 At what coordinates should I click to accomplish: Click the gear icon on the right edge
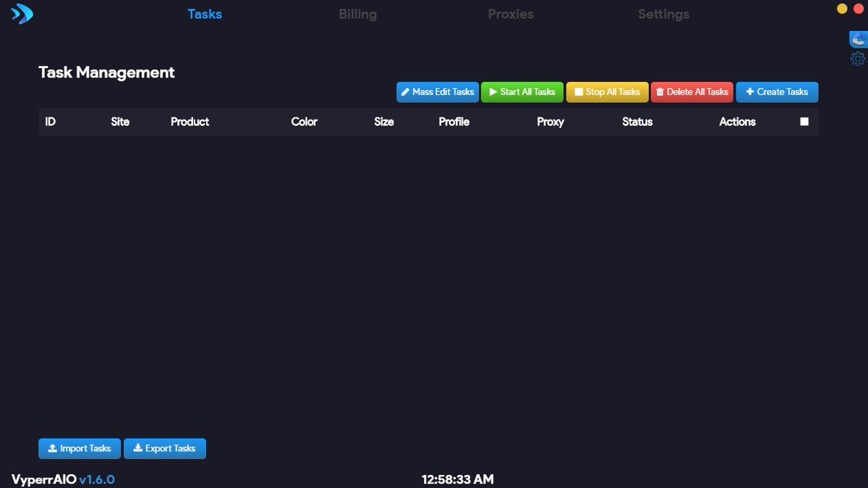click(858, 59)
